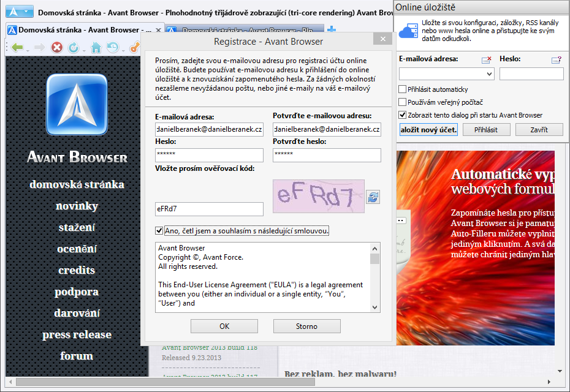
Task: Open the press release sidebar link
Action: 77,334
